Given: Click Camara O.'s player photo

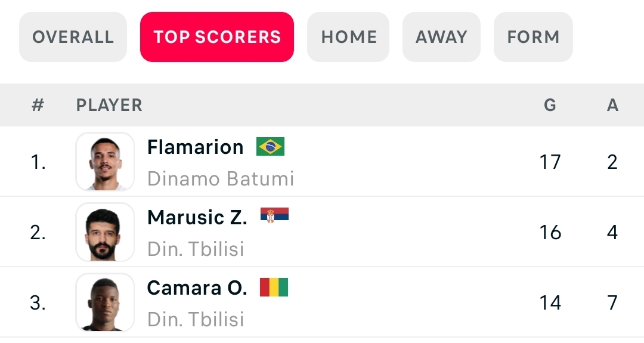Looking at the screenshot, I should point(105,302).
